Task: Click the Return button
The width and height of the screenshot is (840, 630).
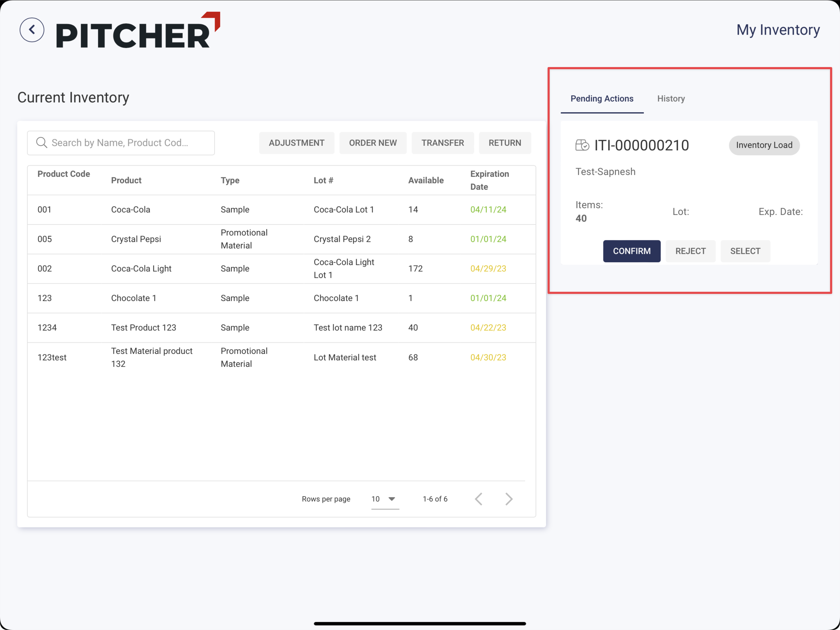Action: click(504, 143)
